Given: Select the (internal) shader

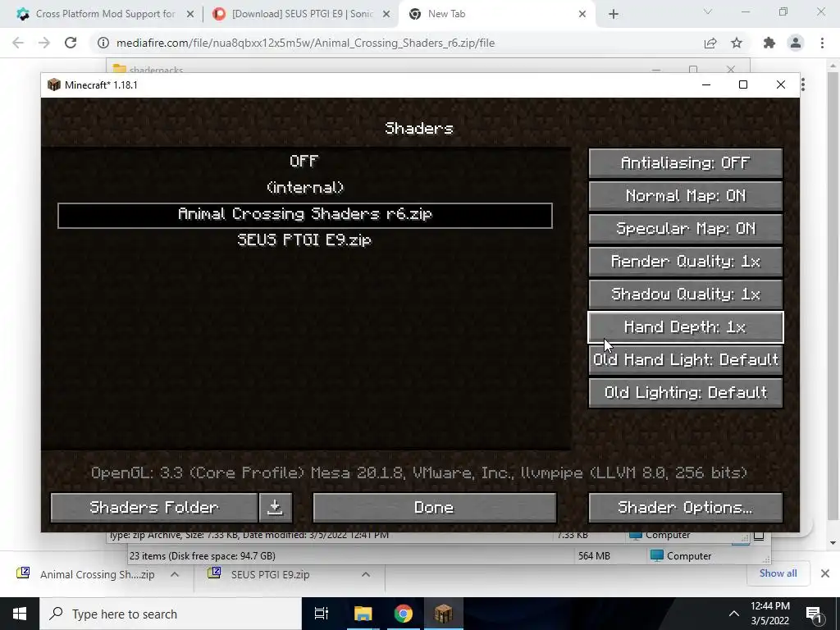Looking at the screenshot, I should [304, 188].
